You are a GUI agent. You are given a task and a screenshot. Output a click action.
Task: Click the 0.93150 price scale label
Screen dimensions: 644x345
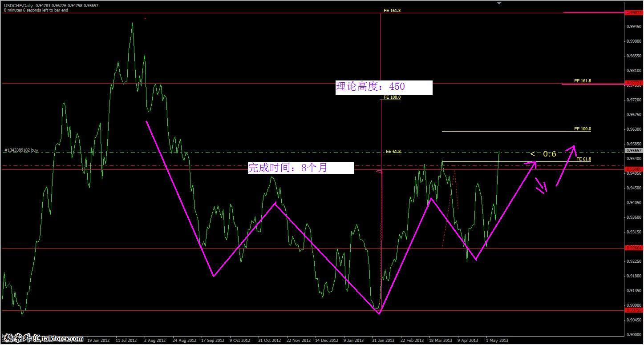coord(634,232)
